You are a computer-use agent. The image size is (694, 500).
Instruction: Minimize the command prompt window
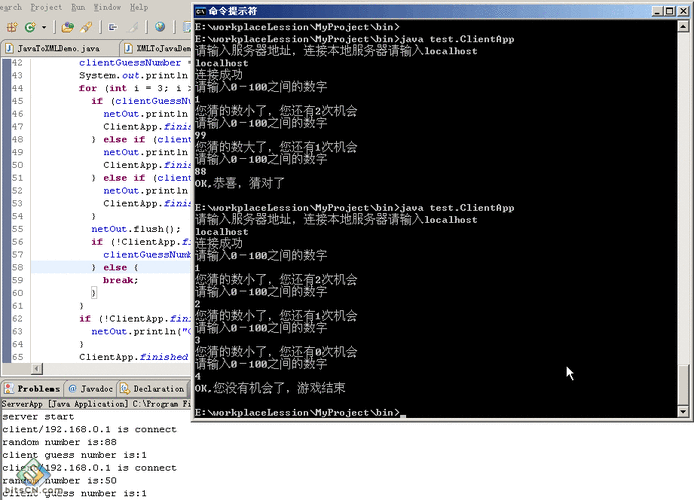(x=658, y=11)
